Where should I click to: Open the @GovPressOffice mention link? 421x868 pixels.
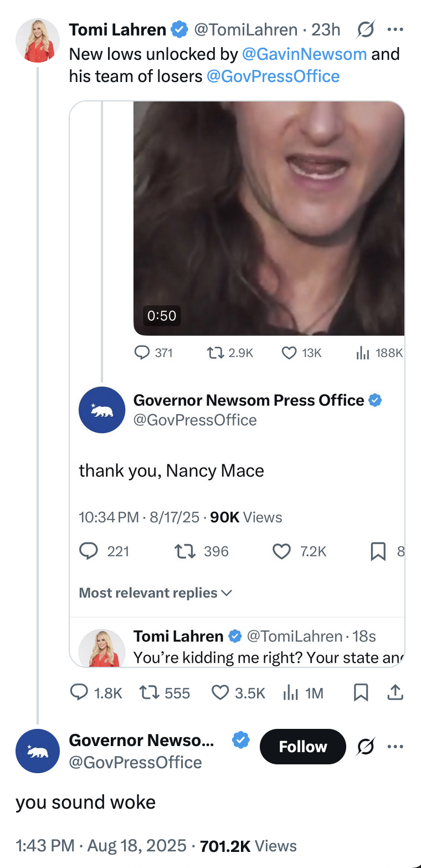273,76
